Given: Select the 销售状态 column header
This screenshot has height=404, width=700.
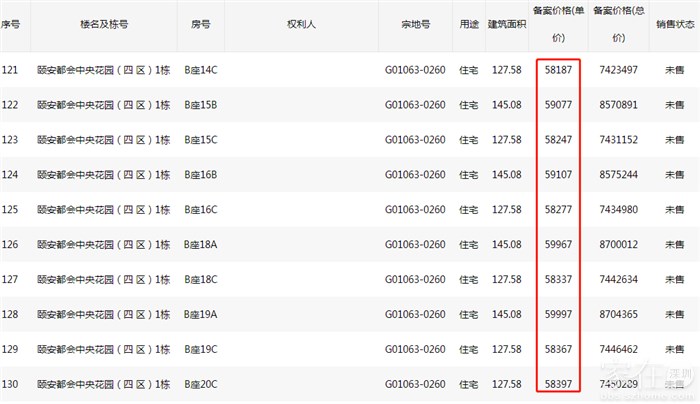Looking at the screenshot, I should 672,22.
